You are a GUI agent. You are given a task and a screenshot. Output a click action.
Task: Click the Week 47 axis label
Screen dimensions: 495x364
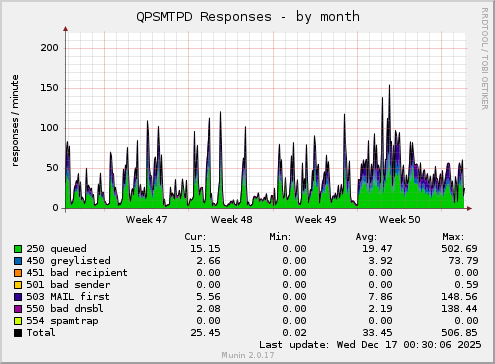click(146, 220)
